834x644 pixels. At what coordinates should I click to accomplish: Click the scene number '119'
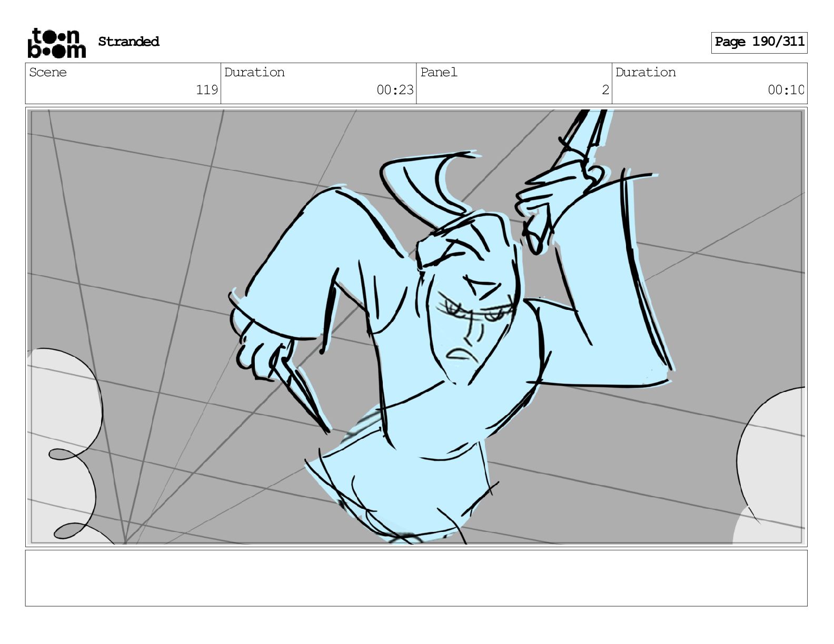click(207, 90)
